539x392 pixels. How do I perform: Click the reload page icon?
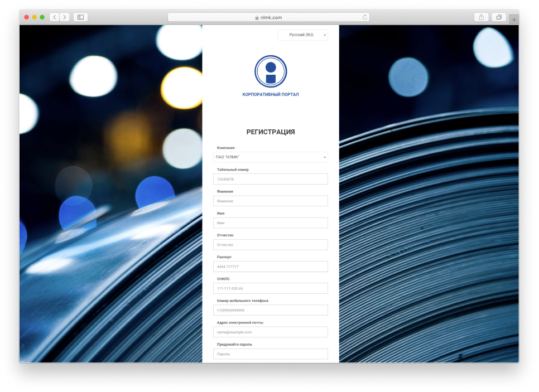click(x=365, y=17)
